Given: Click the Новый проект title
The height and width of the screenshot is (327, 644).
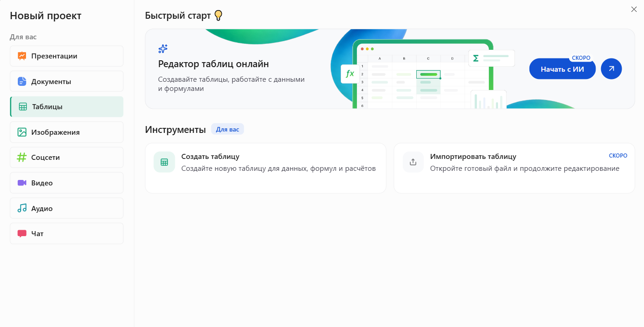Looking at the screenshot, I should pyautogui.click(x=46, y=16).
